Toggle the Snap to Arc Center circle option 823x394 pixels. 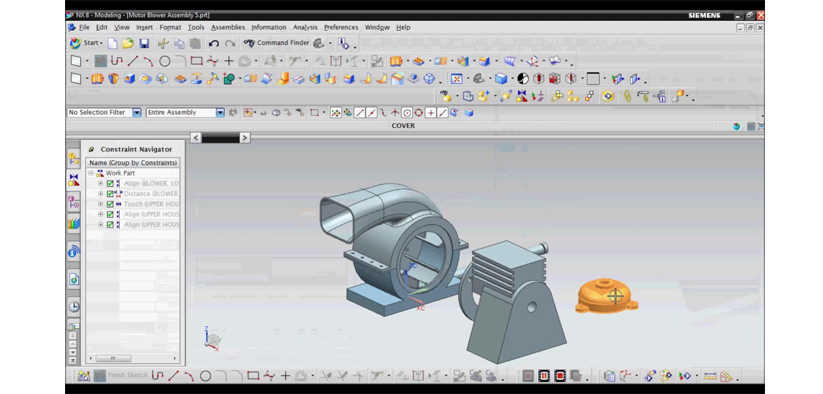(x=407, y=113)
